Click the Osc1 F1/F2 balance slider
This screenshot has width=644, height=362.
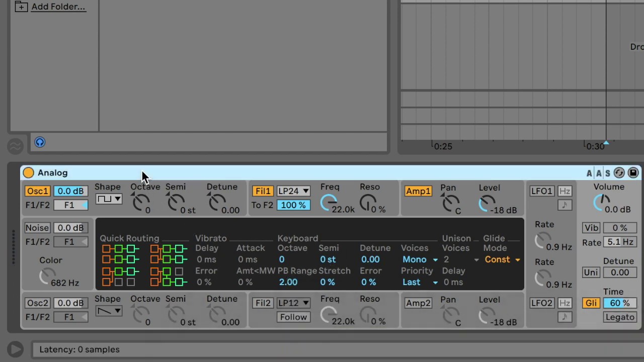(x=70, y=205)
